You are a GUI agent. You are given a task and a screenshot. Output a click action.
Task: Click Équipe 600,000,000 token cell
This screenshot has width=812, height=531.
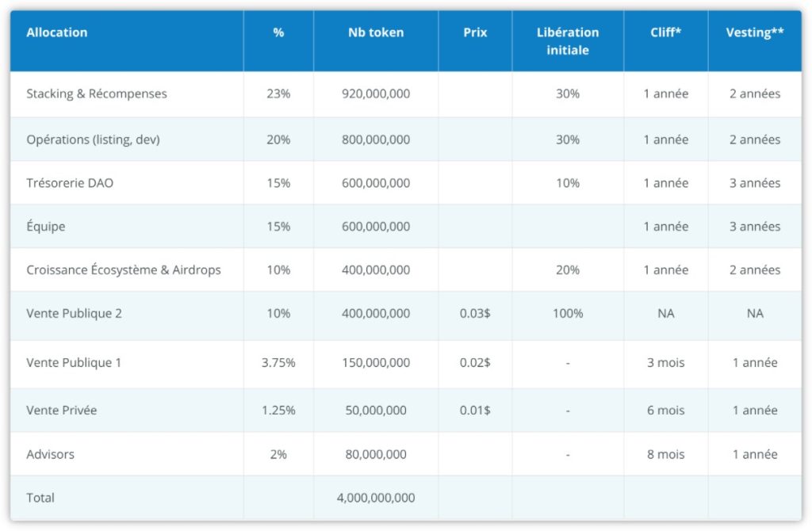point(375,226)
